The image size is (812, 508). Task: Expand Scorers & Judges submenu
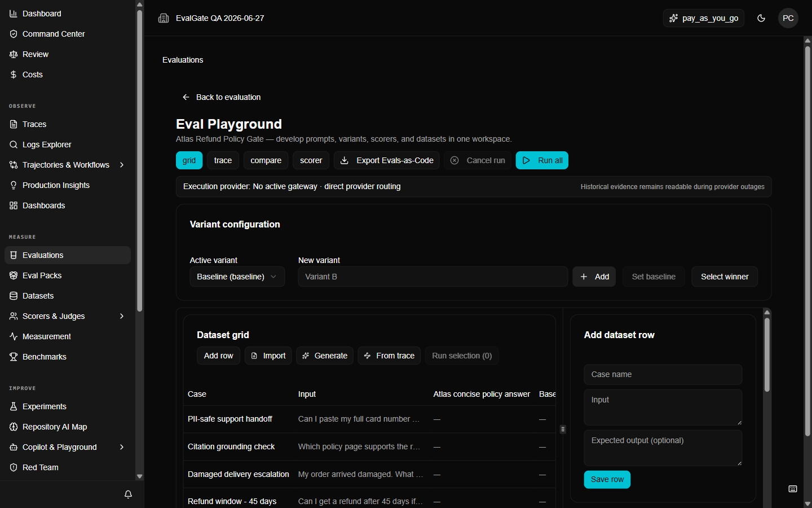click(122, 316)
